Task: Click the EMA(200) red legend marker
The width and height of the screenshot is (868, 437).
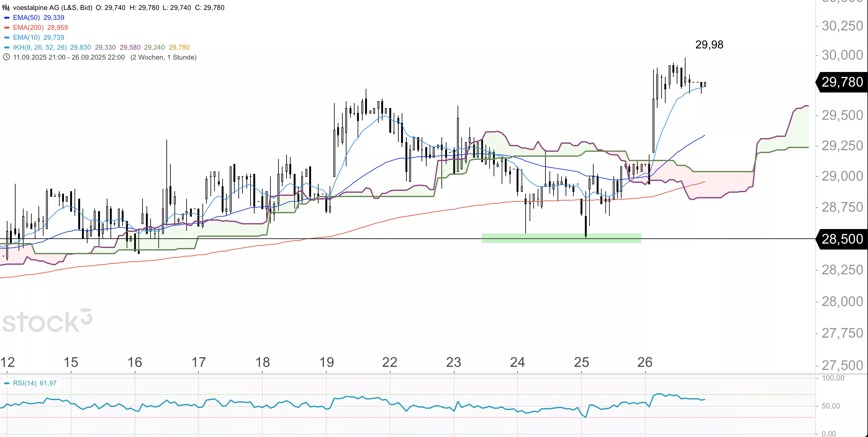Action: tap(7, 28)
